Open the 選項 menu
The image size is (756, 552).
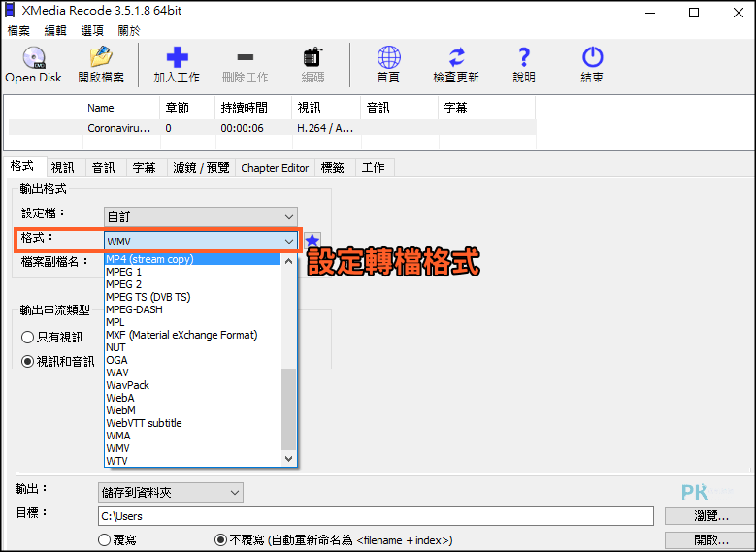pos(92,31)
